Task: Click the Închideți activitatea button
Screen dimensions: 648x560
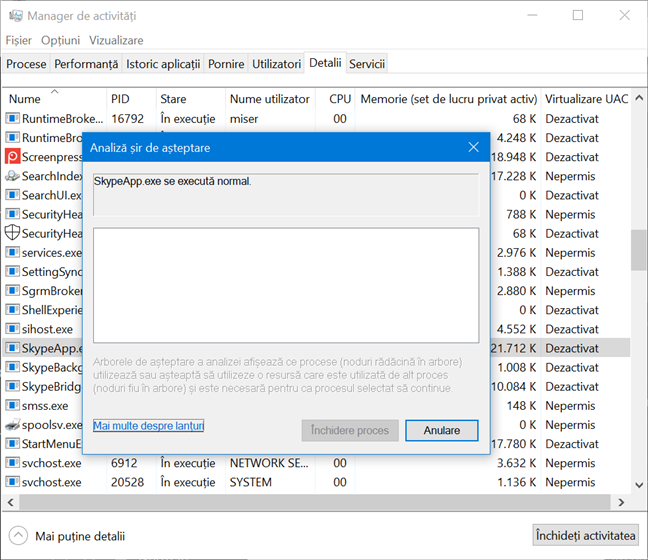Action: [585, 536]
